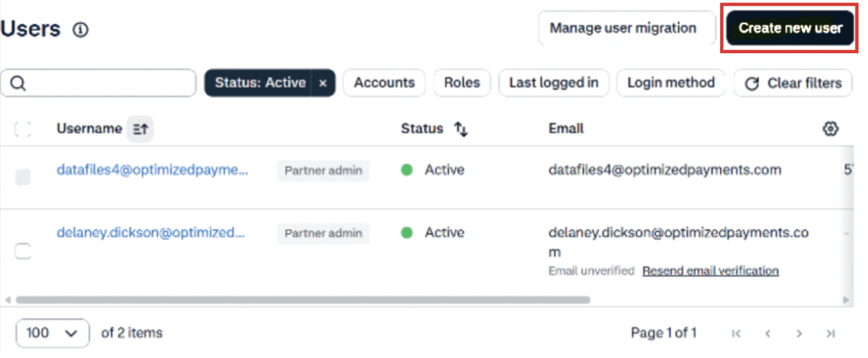This screenshot has width=868, height=358.
Task: Toggle Status column sort arrows
Action: tap(461, 129)
